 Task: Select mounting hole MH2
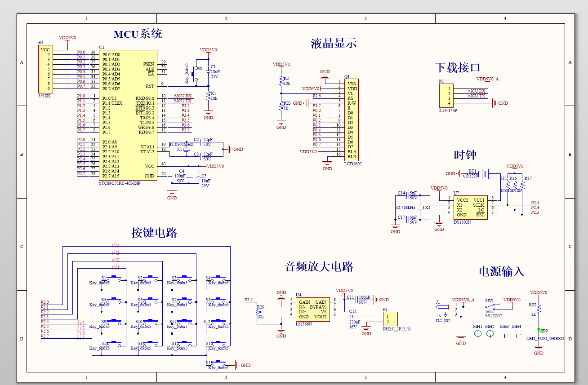(490, 334)
